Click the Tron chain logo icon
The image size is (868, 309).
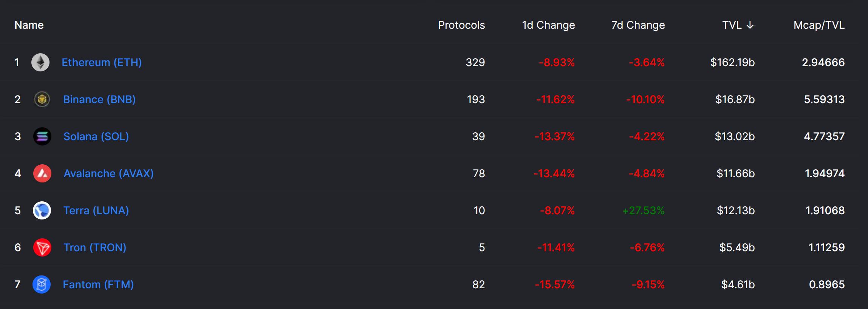coord(42,247)
